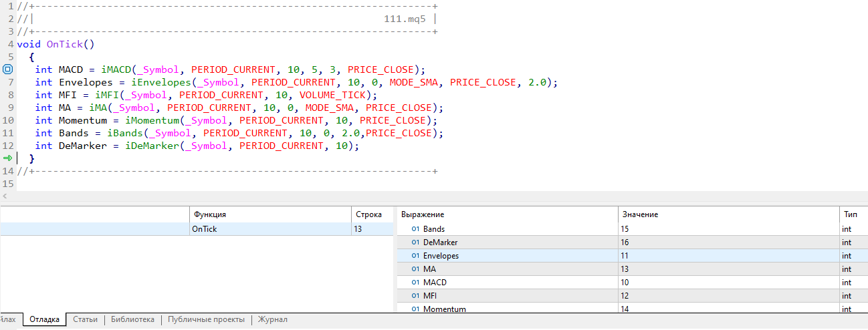Click the variable icon beside MACD
Screen dimensions: 868x330
[x=415, y=282]
